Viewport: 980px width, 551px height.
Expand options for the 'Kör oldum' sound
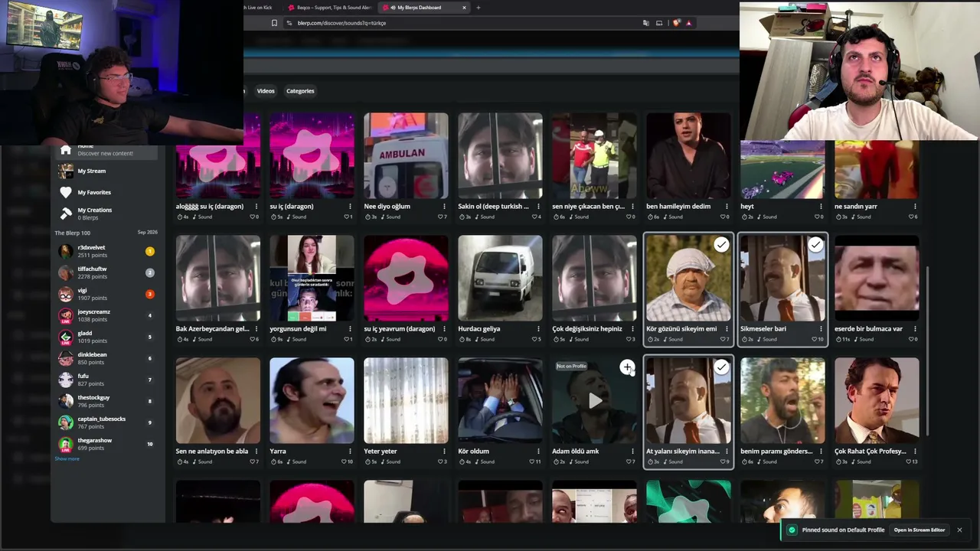(x=538, y=451)
